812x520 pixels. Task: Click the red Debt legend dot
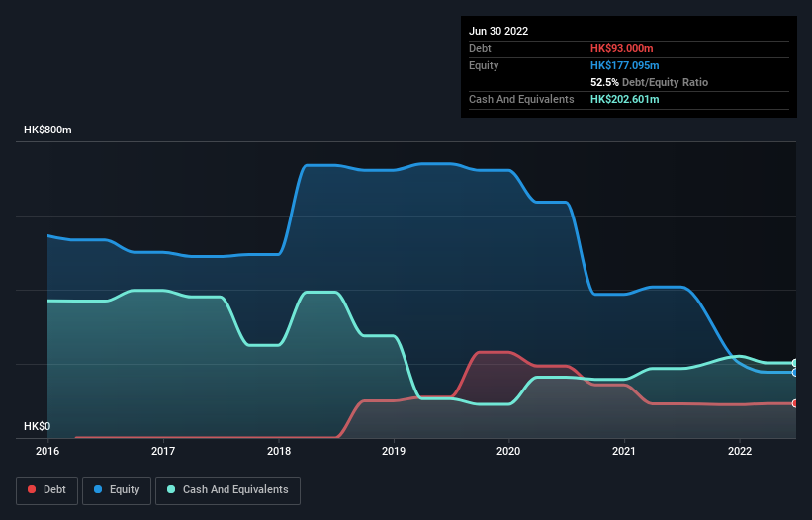pos(32,489)
